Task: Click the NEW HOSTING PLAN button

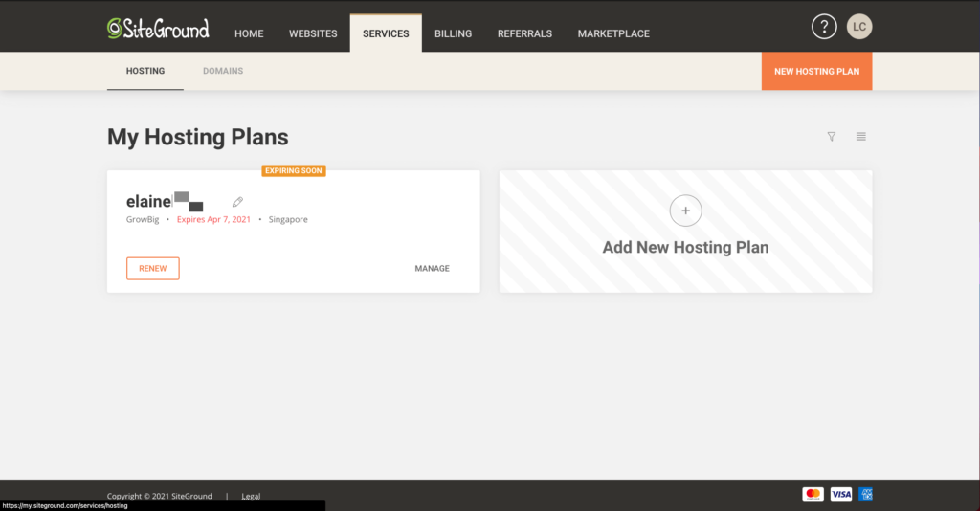Action: 817,71
